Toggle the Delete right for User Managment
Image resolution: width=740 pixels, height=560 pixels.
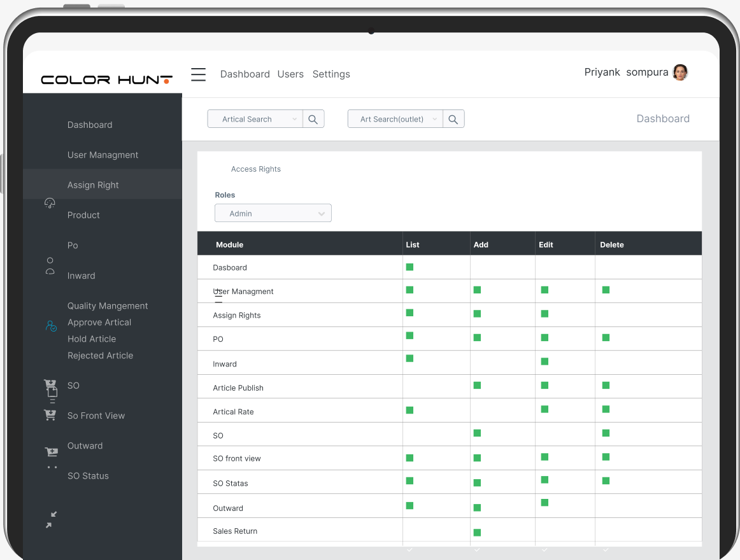click(606, 290)
